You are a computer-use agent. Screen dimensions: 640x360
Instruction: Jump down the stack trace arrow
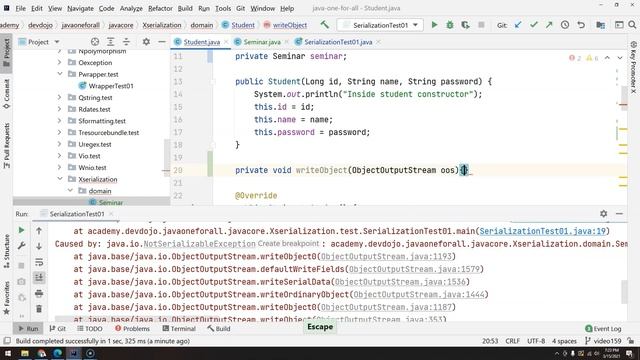click(39, 246)
